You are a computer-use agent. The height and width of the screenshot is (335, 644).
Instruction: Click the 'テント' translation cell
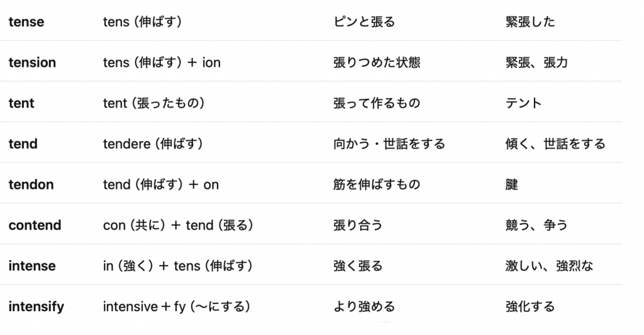coord(524,103)
